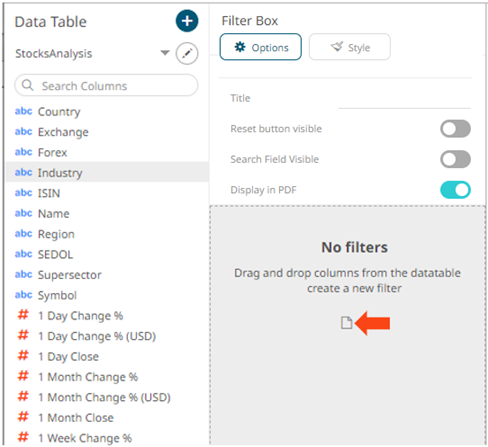Switch to the Style tab
The height and width of the screenshot is (447, 488).
point(350,47)
